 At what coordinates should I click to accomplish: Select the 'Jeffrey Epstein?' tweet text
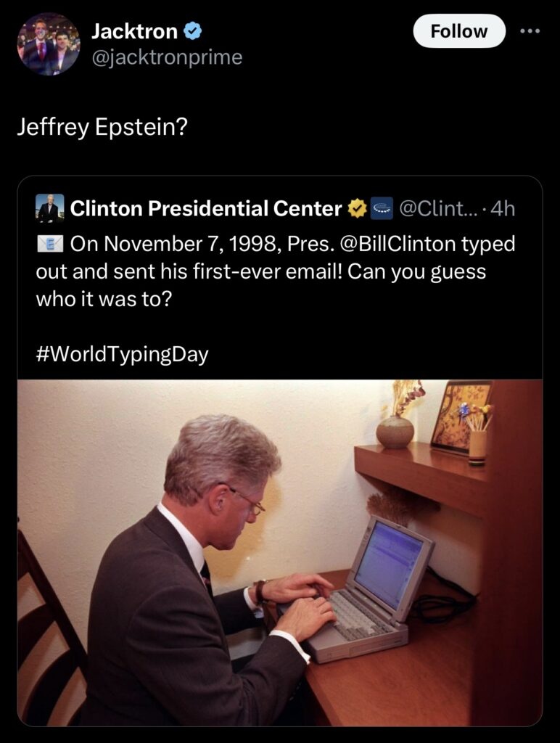tap(102, 127)
